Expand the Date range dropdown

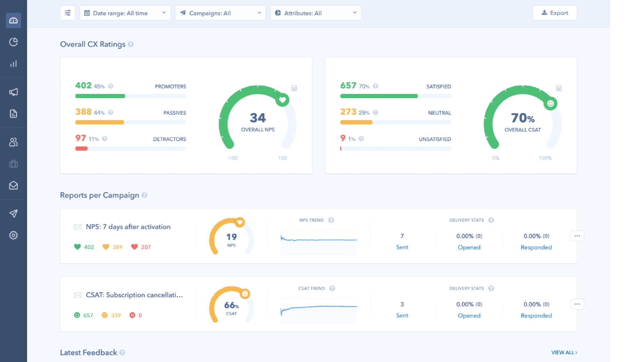(125, 13)
